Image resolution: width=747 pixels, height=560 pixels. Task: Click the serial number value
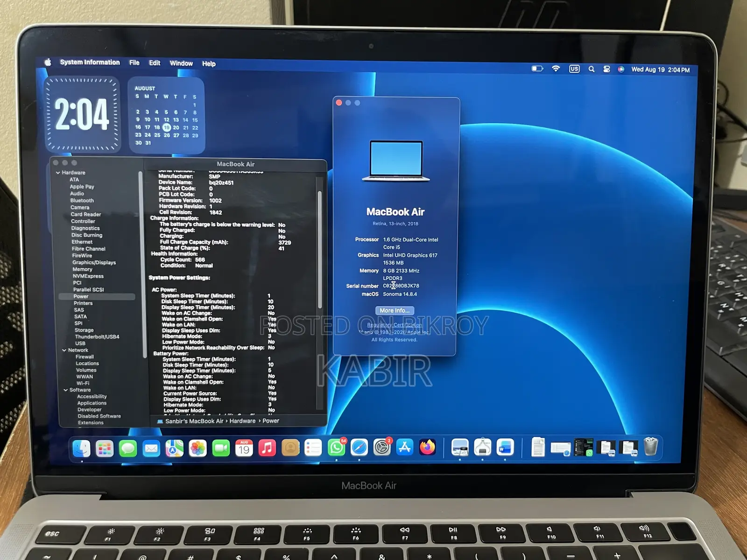(401, 286)
